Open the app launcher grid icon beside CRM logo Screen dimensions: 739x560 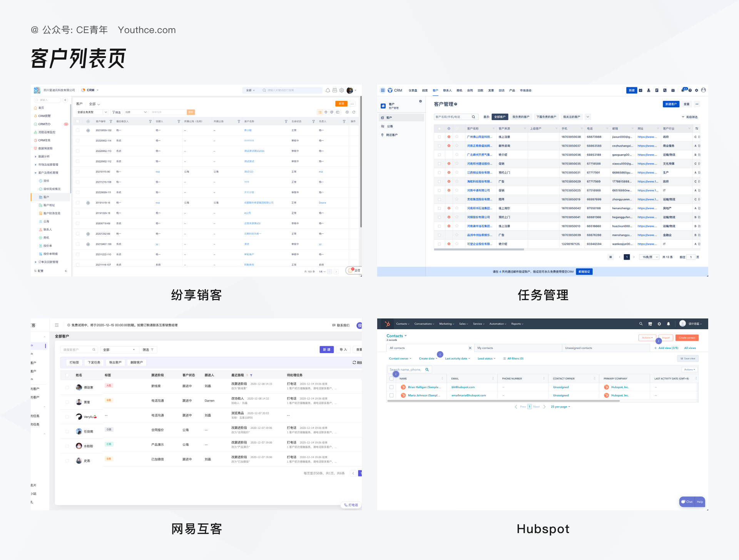[x=383, y=90]
